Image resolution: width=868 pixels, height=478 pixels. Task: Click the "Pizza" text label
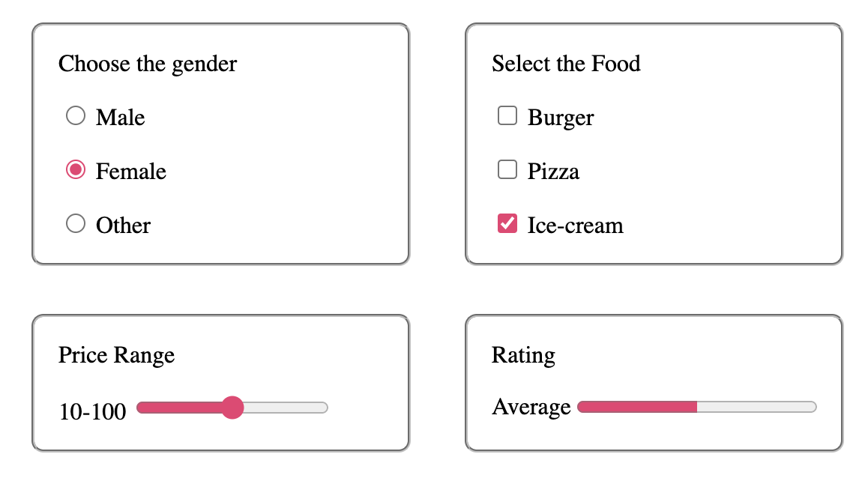[553, 172]
